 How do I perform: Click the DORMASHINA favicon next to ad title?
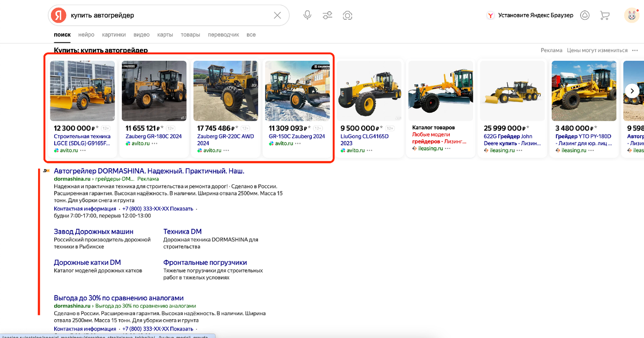click(x=46, y=171)
